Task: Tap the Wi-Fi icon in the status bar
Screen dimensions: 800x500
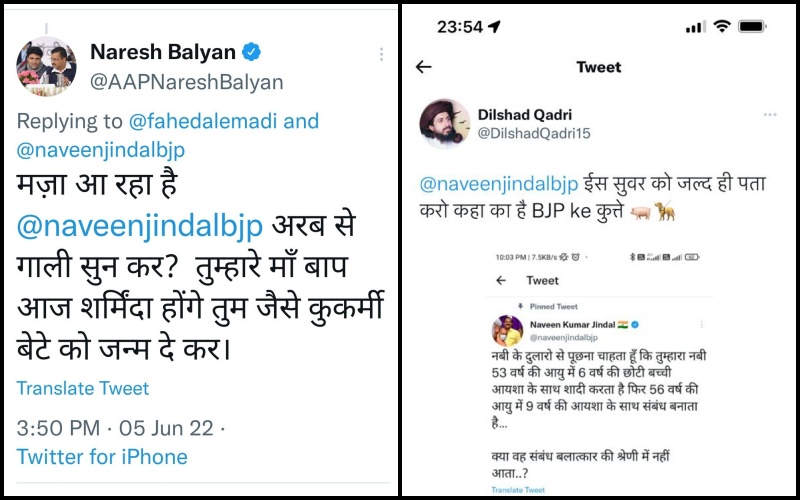Action: 721,26
